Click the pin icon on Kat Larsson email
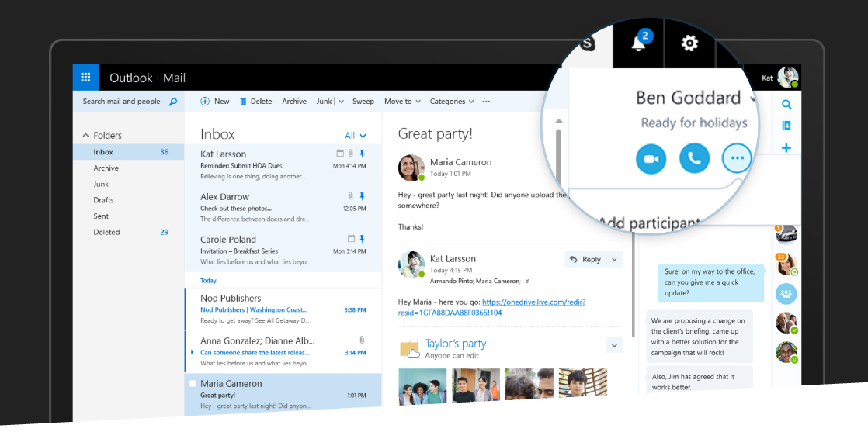Screen dimensions: 868x432 [362, 154]
